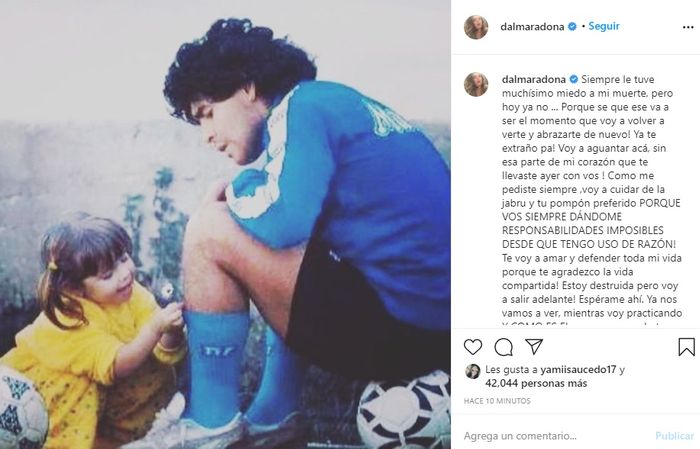
Task: Click the main post photo
Action: (x=225, y=224)
